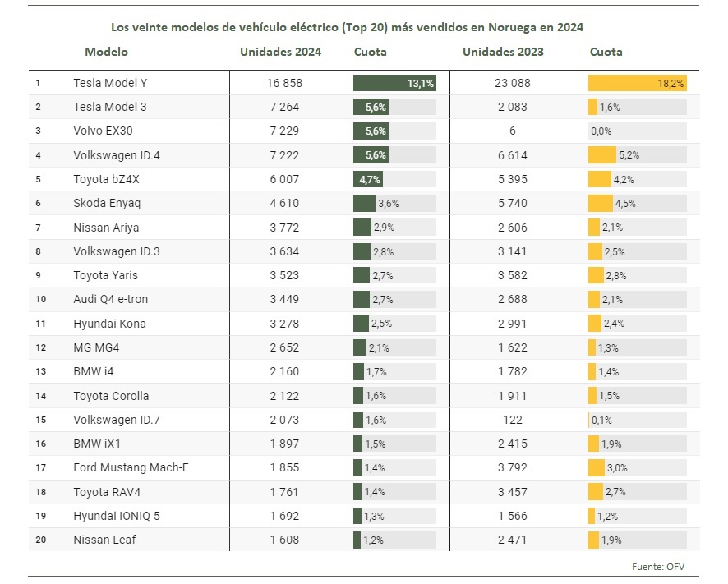728x584 pixels.
Task: Select the Volvo EX30 model name
Action: pyautogui.click(x=103, y=131)
